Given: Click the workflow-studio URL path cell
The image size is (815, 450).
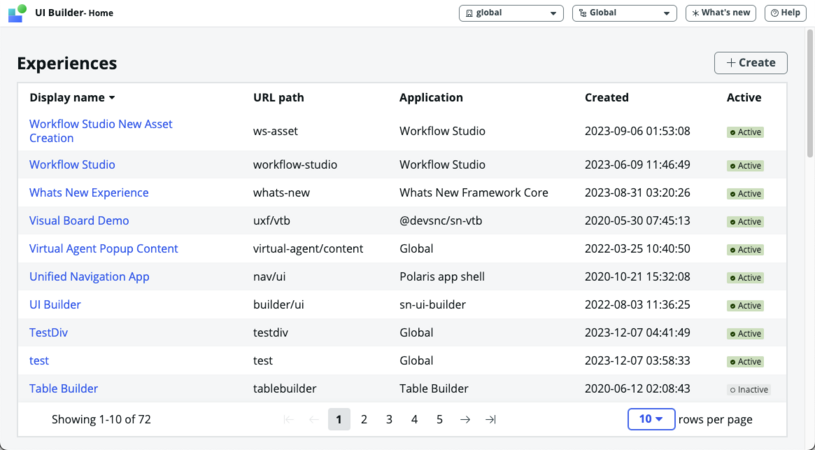Looking at the screenshot, I should click(x=295, y=165).
